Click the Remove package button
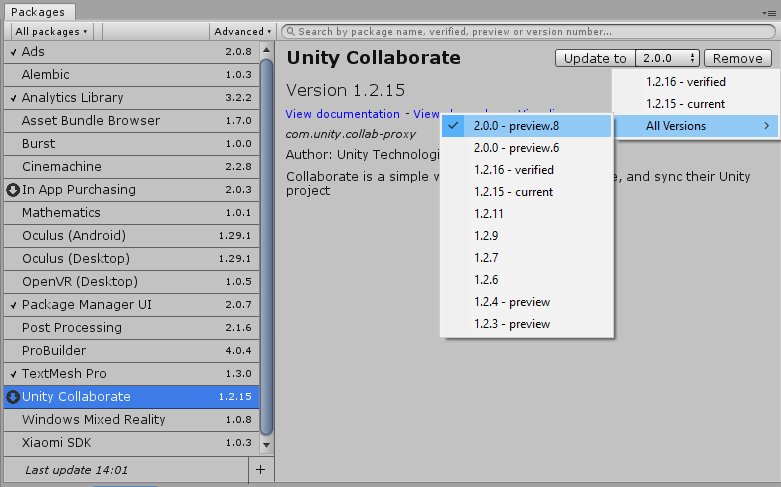This screenshot has height=487, width=781. 738,59
